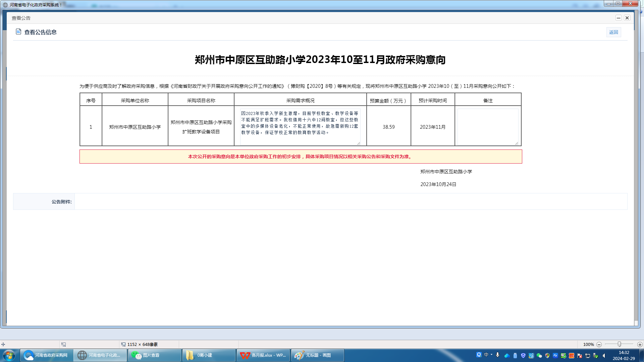This screenshot has height=362, width=644.
Task: Adjust the zoom slider in the status bar
Action: click(x=619, y=344)
